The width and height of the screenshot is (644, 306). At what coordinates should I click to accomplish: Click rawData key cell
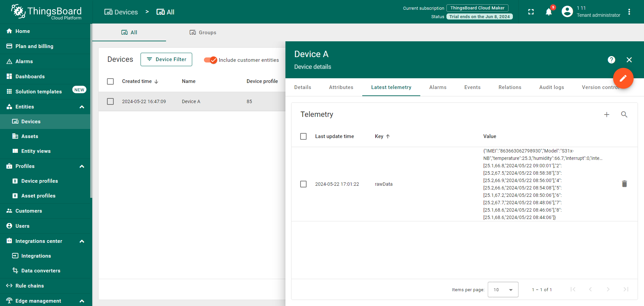point(384,184)
